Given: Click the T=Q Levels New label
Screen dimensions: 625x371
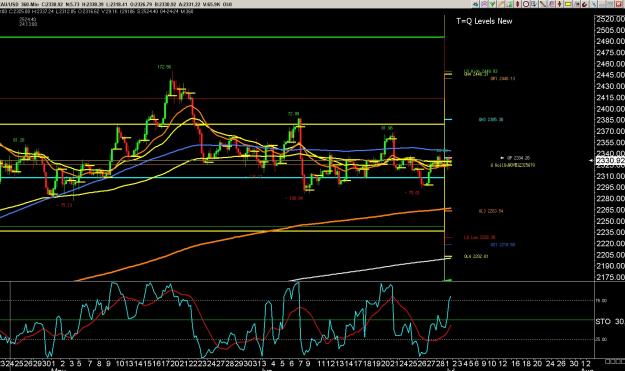Looking at the screenshot, I should (x=484, y=21).
